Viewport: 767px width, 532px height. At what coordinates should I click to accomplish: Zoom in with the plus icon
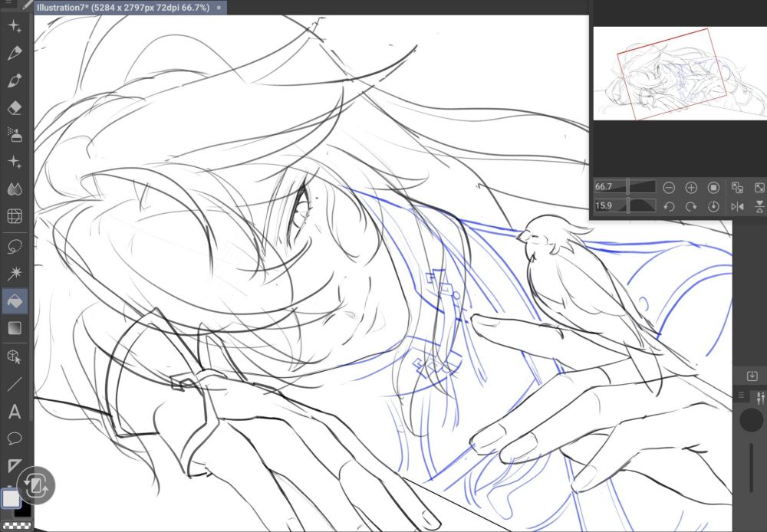click(691, 187)
